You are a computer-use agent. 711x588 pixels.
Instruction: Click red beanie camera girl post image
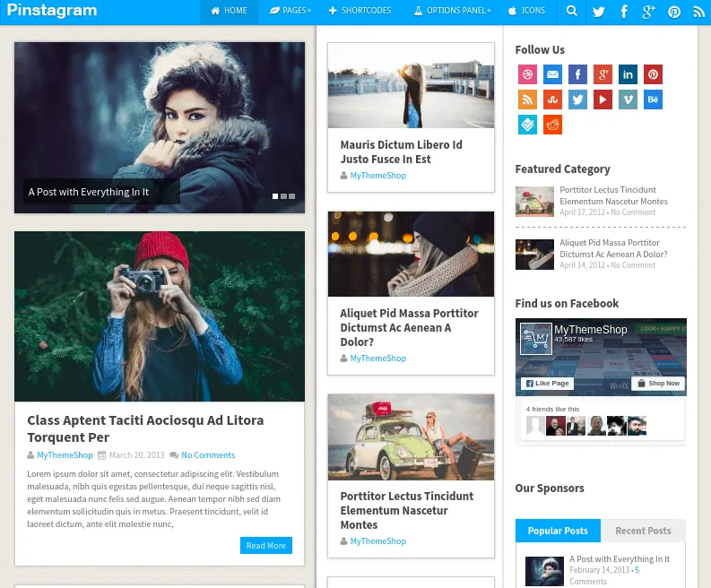click(160, 316)
